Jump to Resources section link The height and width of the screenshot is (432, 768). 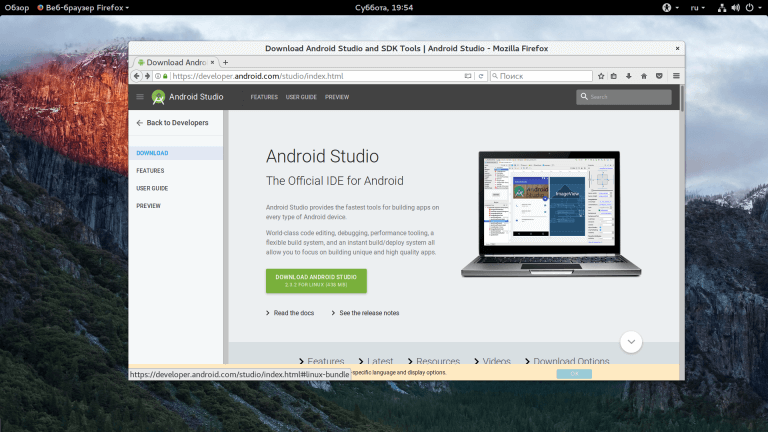[433, 360]
